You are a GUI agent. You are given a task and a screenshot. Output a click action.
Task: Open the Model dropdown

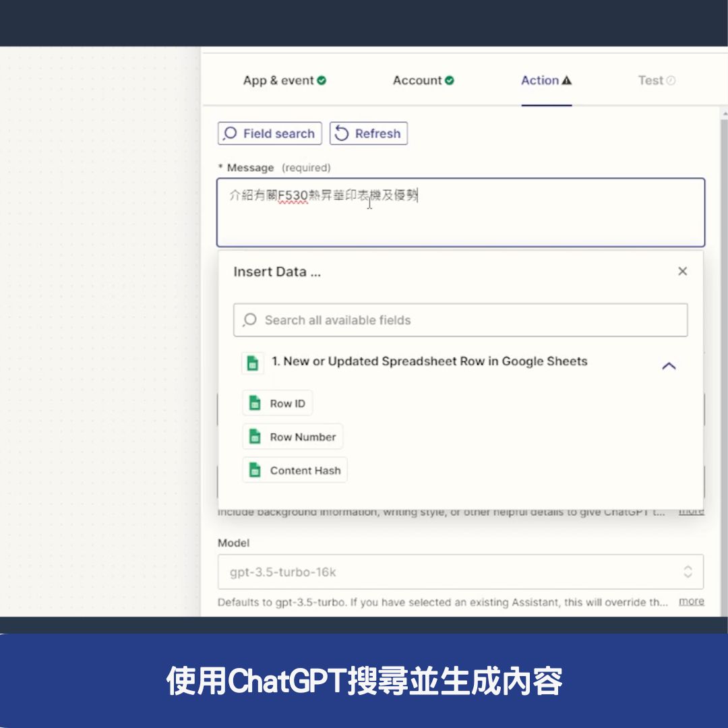click(460, 572)
